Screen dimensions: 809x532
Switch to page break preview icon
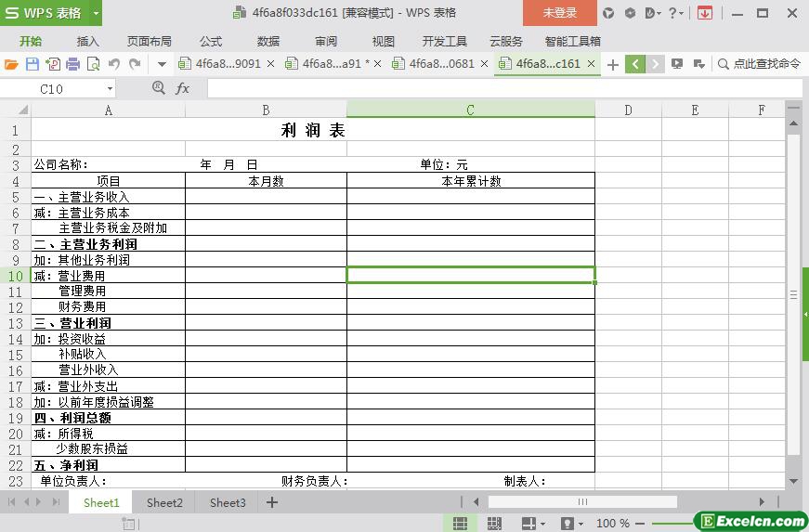[494, 524]
